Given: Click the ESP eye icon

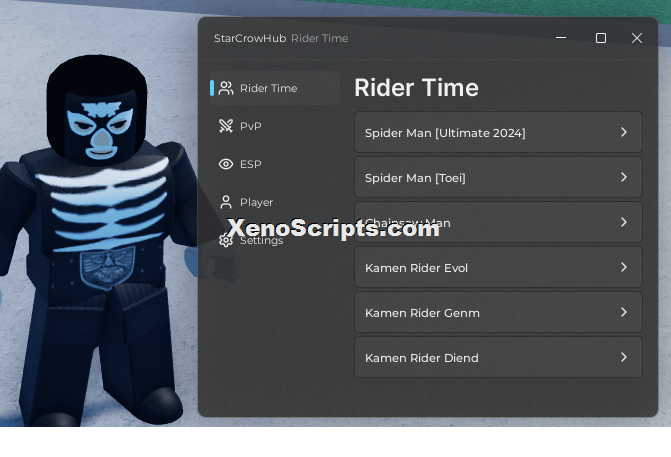Looking at the screenshot, I should pos(226,164).
